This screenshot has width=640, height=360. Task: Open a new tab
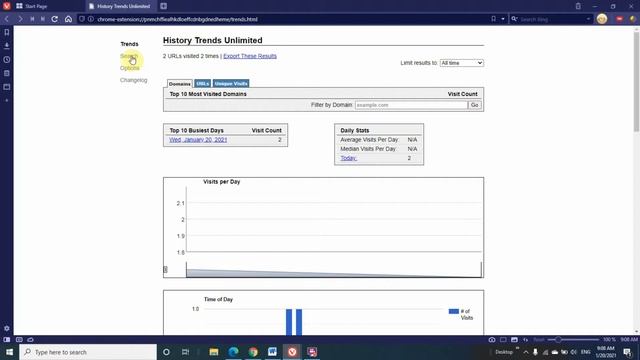click(x=163, y=6)
